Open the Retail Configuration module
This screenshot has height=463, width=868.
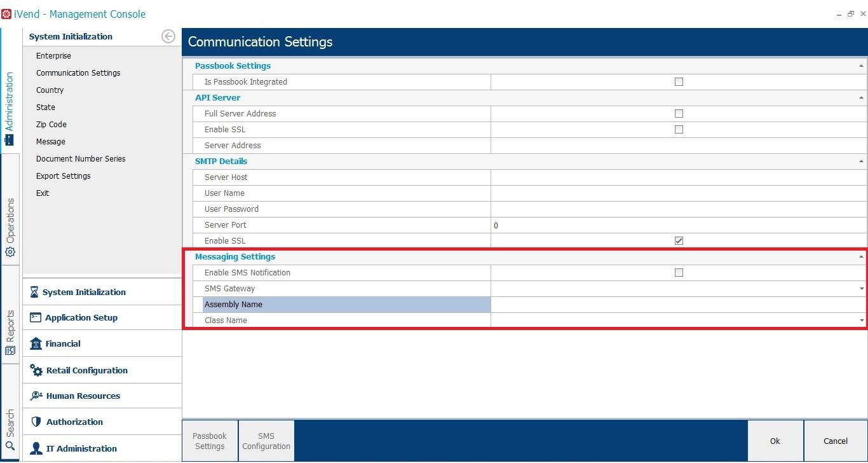102,370
